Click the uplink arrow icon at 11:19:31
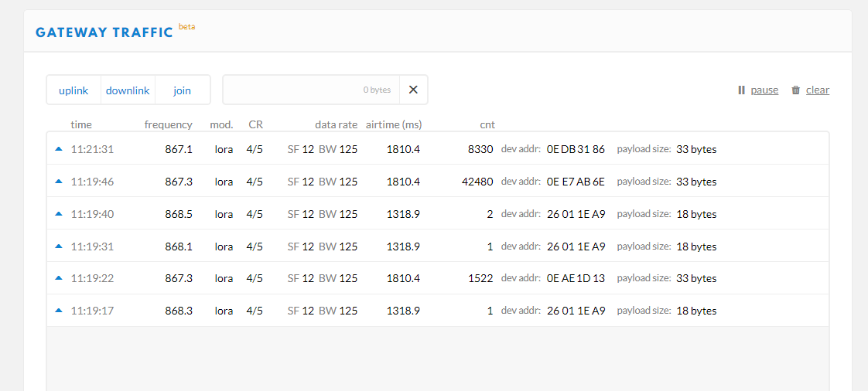Image resolution: width=868 pixels, height=391 pixels. pos(59,246)
